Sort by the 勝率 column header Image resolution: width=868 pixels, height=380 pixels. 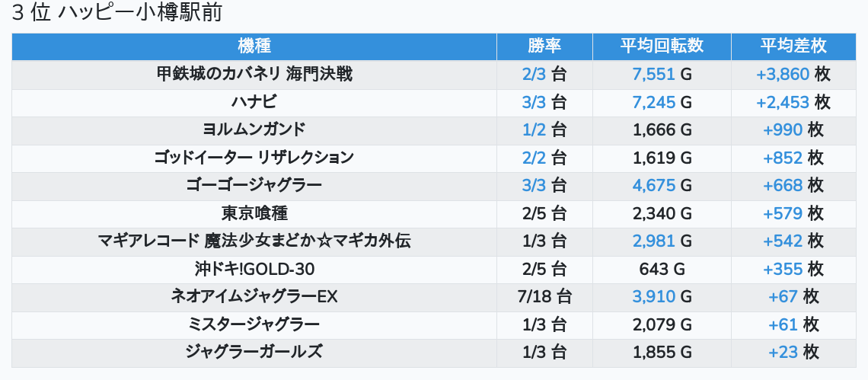[544, 46]
